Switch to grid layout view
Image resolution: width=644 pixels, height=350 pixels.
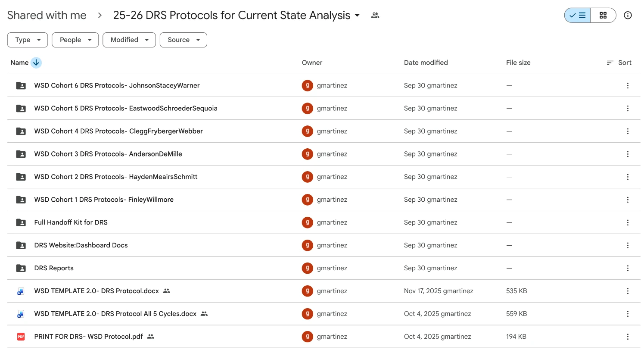pyautogui.click(x=603, y=16)
